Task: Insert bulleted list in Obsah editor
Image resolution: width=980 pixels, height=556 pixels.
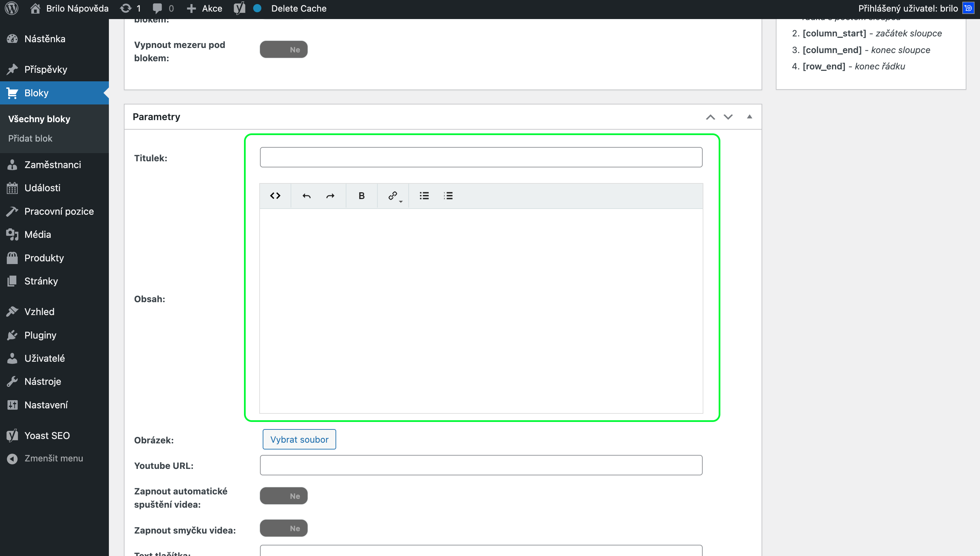Action: [424, 196]
